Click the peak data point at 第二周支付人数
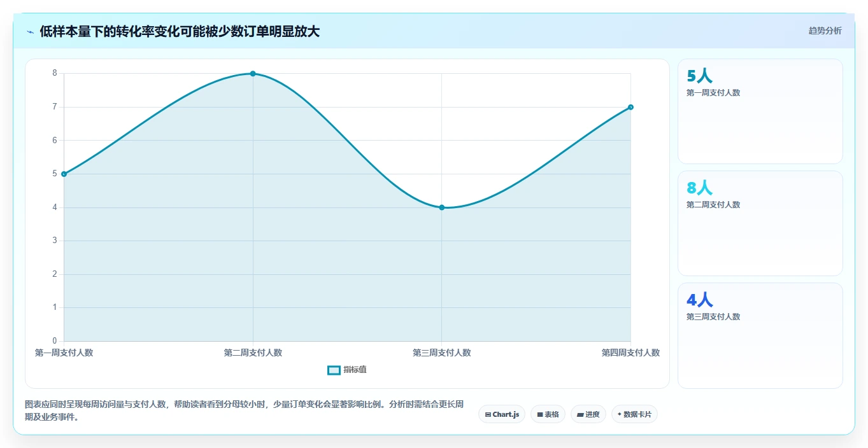This screenshot has height=448, width=868. [x=253, y=74]
